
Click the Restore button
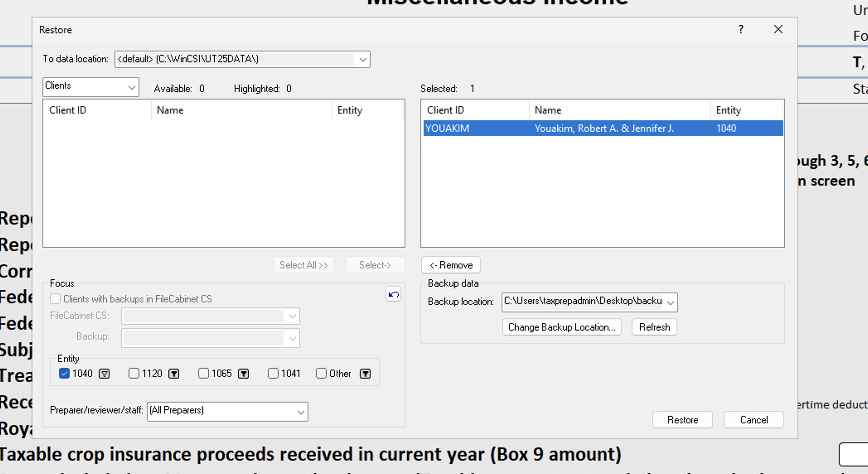(682, 420)
